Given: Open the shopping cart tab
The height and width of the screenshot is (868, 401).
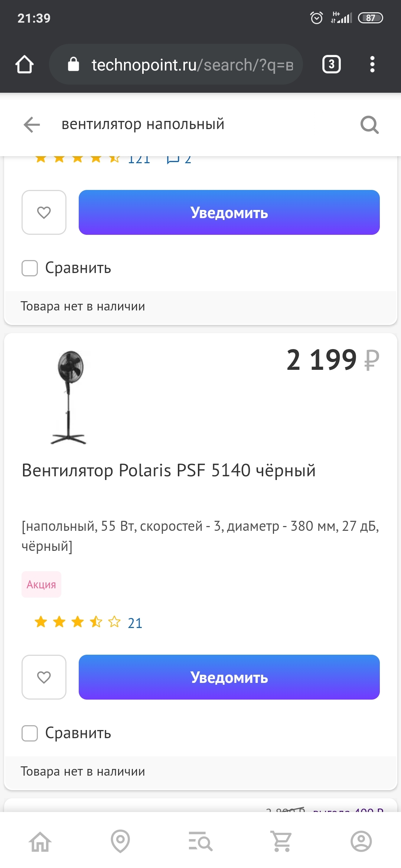Looking at the screenshot, I should [x=281, y=841].
